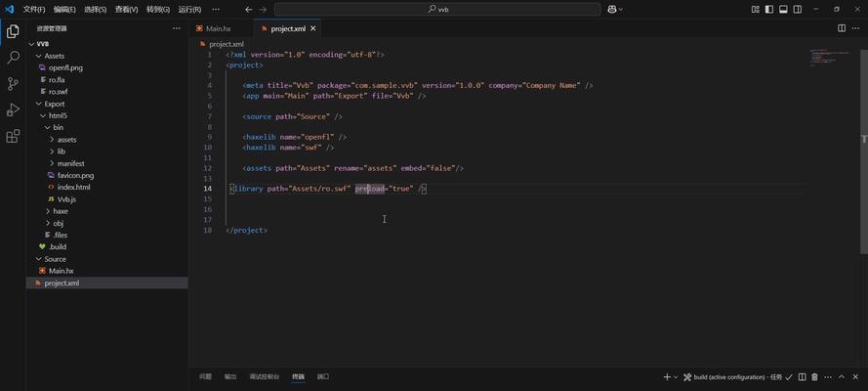Open editor More Actions ellipsis
Viewport: 868px width, 391px height.
856,28
